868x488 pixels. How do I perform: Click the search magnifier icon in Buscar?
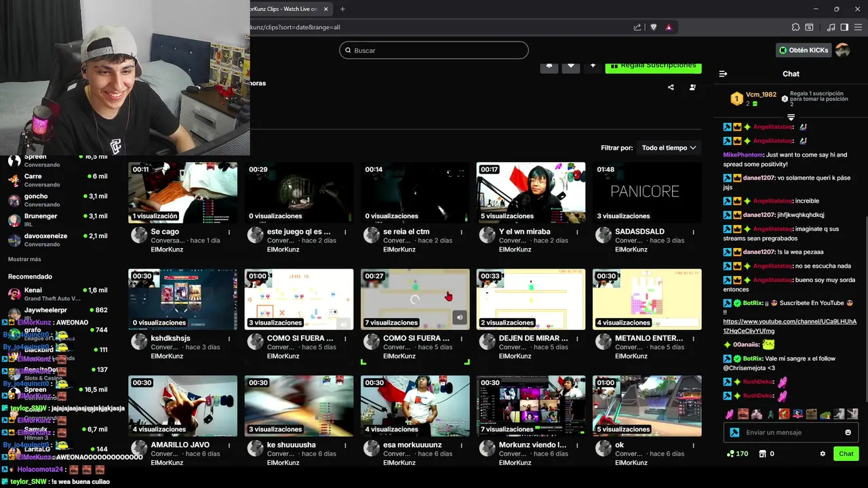pos(349,50)
